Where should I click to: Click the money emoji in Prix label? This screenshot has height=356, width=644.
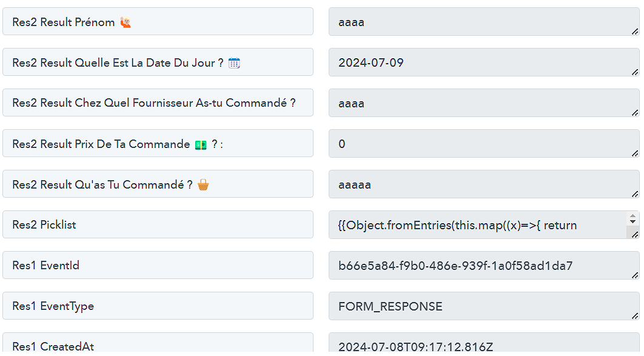tap(201, 144)
